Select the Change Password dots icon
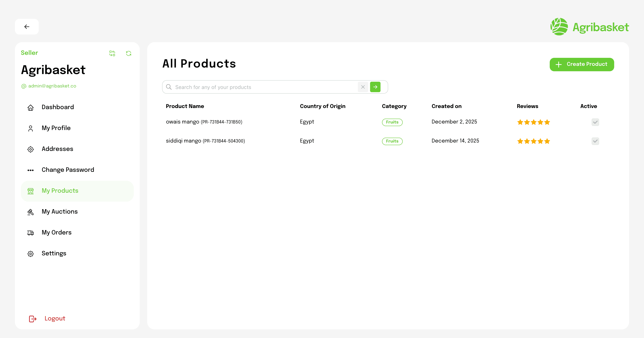The width and height of the screenshot is (644, 338). (x=31, y=170)
